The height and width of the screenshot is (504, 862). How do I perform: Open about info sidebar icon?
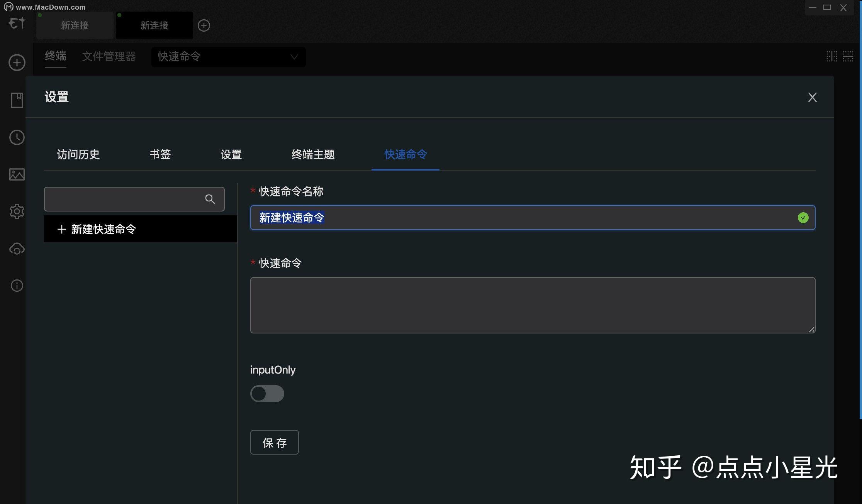click(x=17, y=286)
